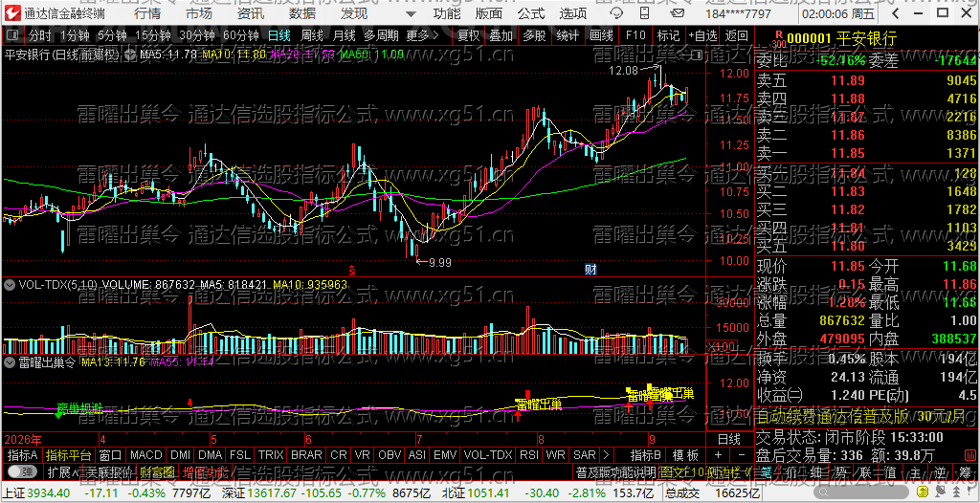Open the 功能 menu
This screenshot has height=503, width=980.
448,13
